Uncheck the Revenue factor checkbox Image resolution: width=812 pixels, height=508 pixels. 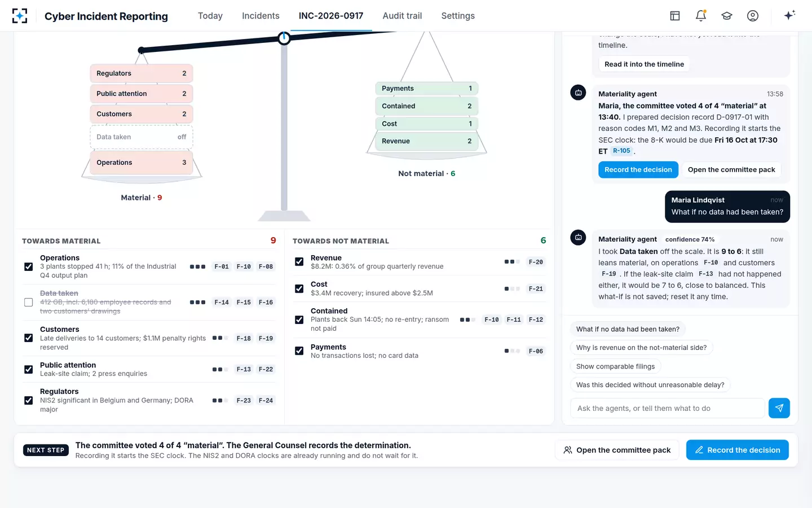(x=299, y=262)
